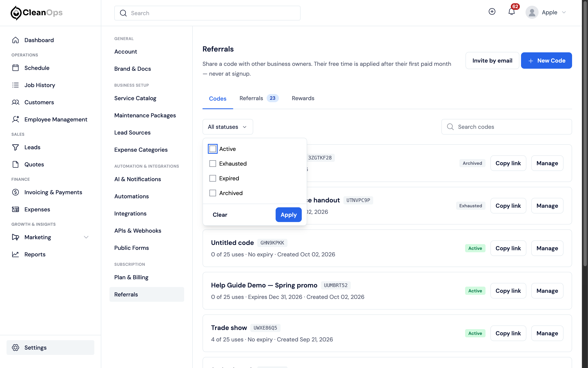
Task: Click the New Code button
Action: (546, 61)
